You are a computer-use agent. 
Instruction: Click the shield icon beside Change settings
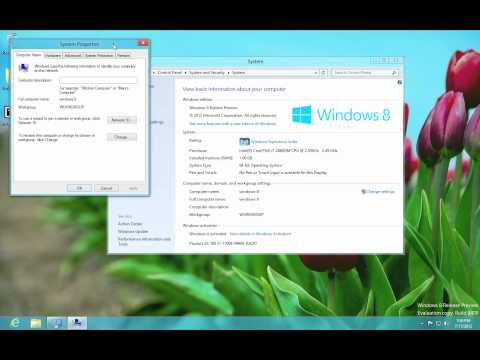coord(364,192)
